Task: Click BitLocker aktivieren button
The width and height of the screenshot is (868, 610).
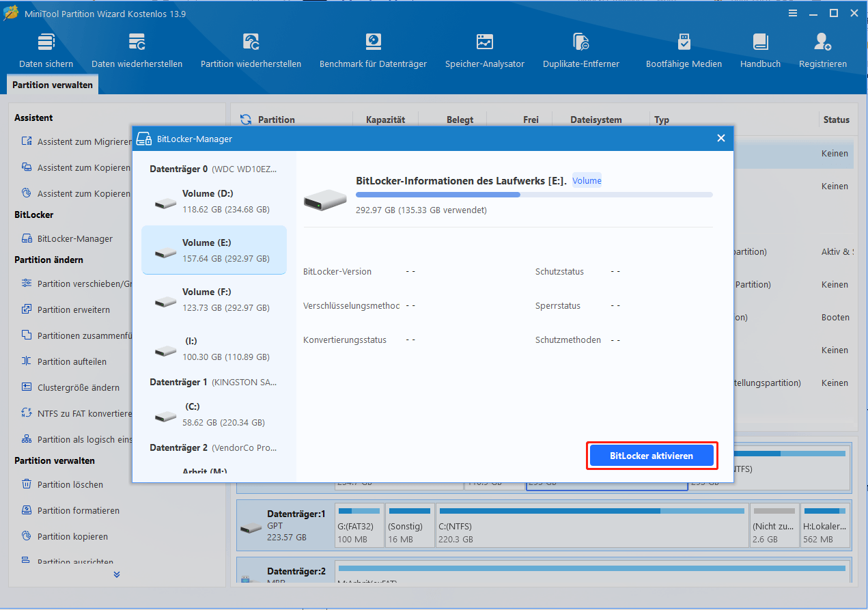Action: click(x=652, y=456)
